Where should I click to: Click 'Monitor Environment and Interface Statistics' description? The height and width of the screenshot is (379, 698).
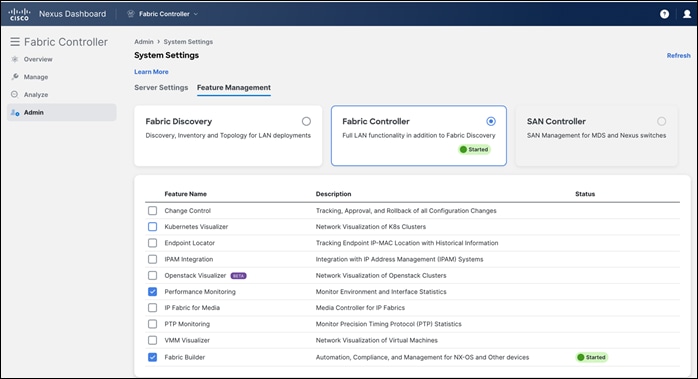pyautogui.click(x=381, y=292)
